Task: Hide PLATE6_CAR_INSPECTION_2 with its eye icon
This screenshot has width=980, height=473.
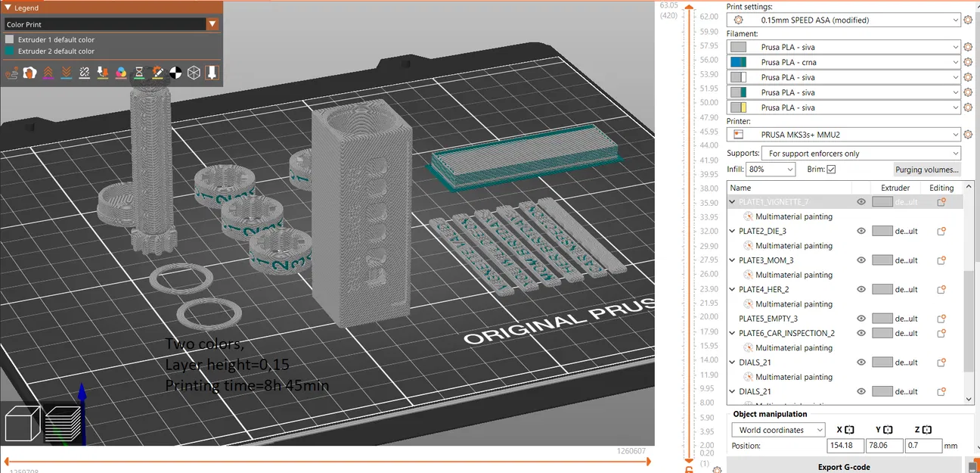Action: point(861,333)
